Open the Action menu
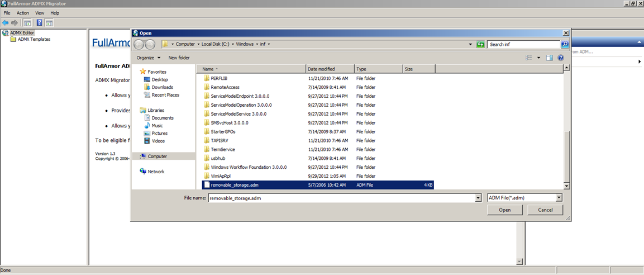The image size is (644, 275). [x=22, y=13]
